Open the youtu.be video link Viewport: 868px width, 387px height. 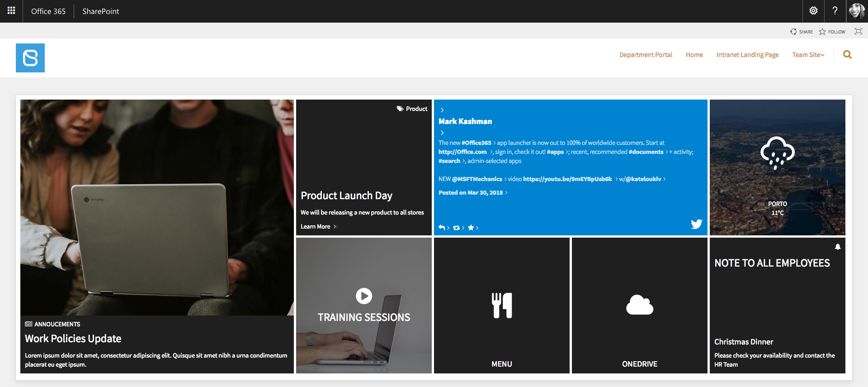[x=567, y=179]
